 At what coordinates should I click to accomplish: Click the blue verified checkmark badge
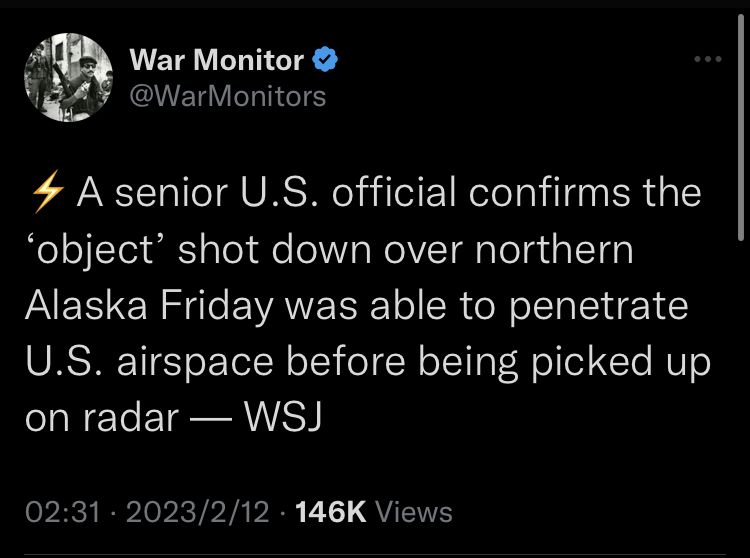325,60
